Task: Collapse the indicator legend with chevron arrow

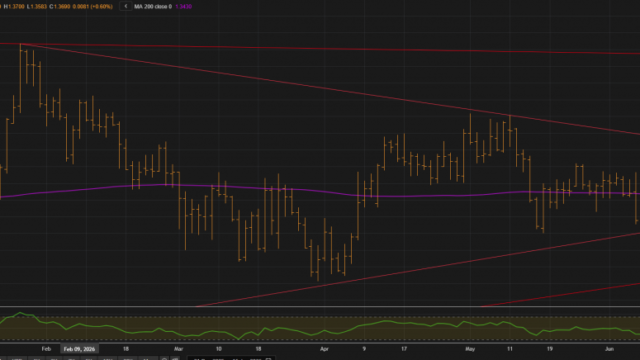Action: pos(125,6)
